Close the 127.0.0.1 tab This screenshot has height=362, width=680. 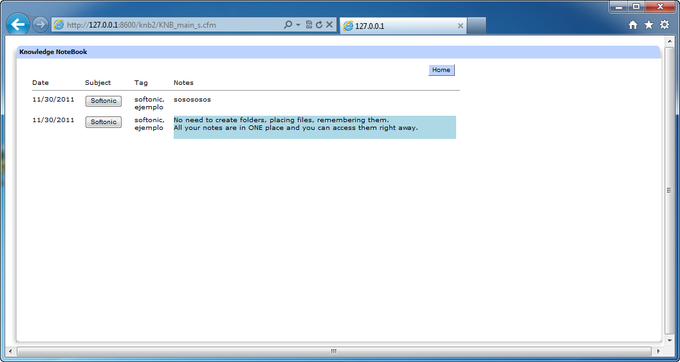click(x=461, y=26)
